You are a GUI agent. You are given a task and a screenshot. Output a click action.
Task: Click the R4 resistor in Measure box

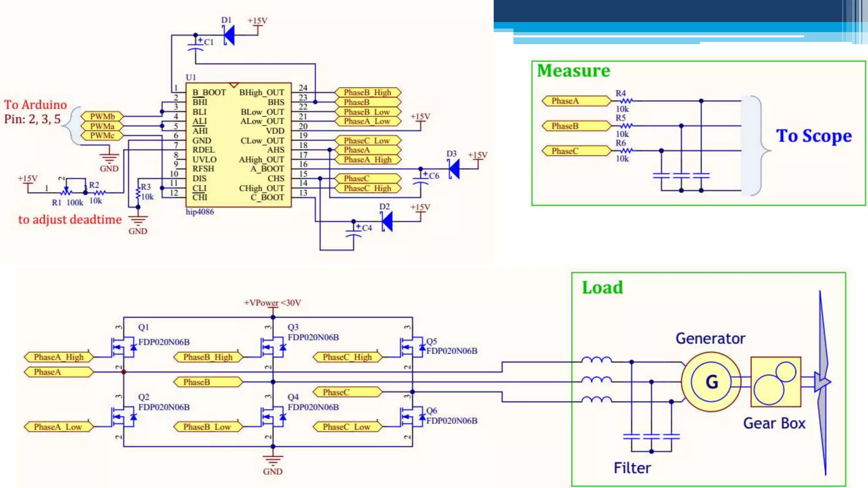[626, 101]
